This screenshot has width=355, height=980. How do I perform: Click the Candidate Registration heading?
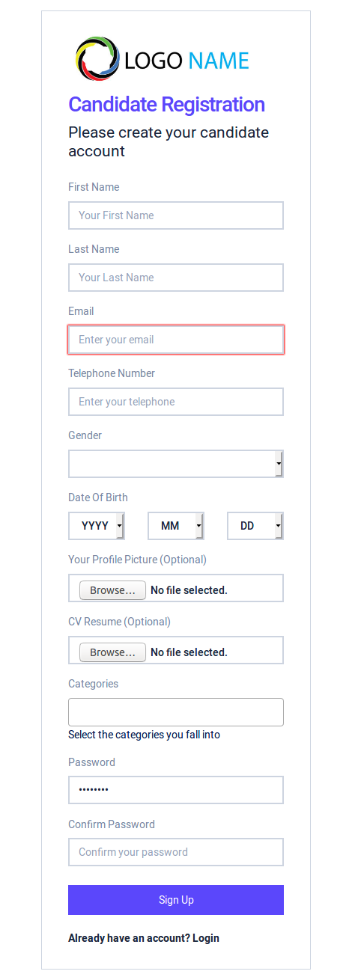167,105
